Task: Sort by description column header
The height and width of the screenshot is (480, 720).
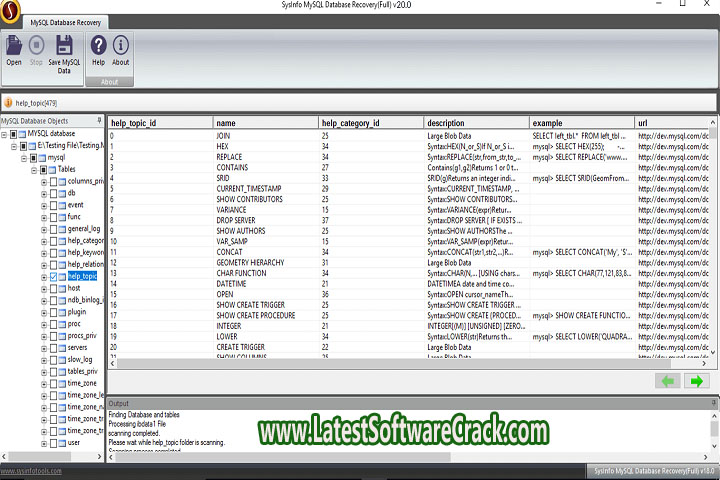Action: 476,123
